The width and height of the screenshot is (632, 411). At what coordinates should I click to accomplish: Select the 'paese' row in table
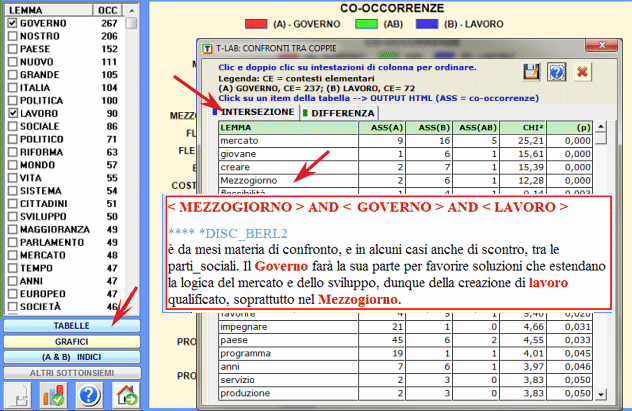405,340
